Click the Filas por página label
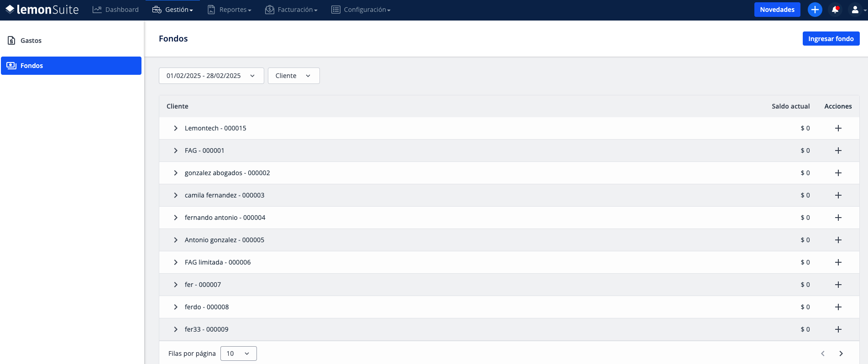This screenshot has height=364, width=868. (192, 354)
